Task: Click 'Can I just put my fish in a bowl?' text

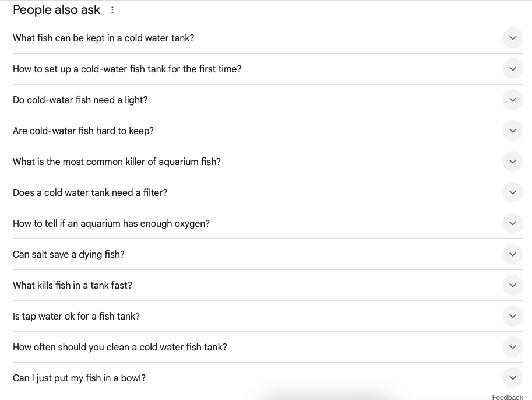Action: [79, 378]
